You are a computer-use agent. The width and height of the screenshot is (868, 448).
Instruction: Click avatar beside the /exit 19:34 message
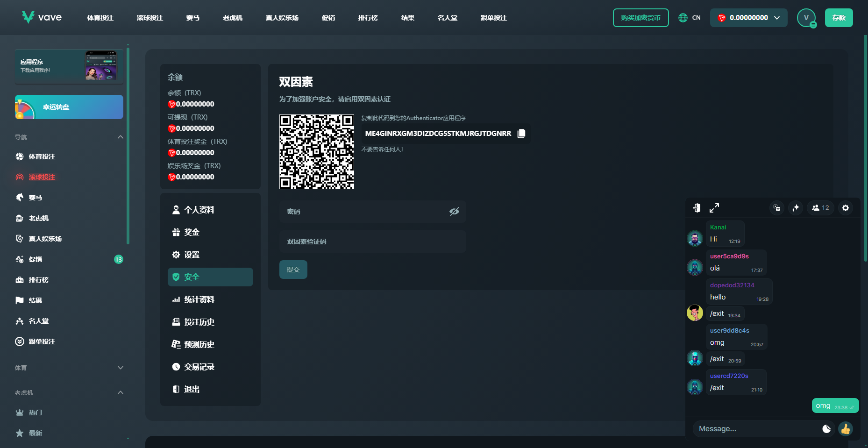click(695, 313)
